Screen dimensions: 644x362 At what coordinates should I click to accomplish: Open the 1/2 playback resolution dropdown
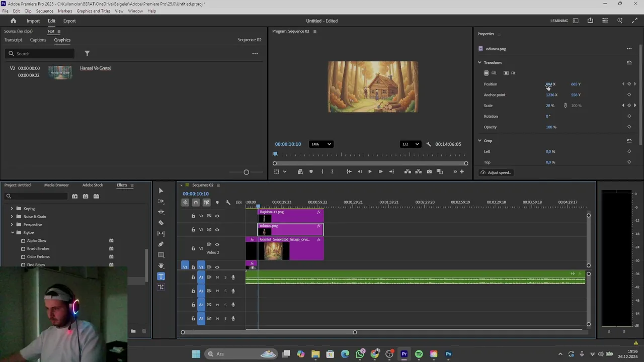point(410,144)
